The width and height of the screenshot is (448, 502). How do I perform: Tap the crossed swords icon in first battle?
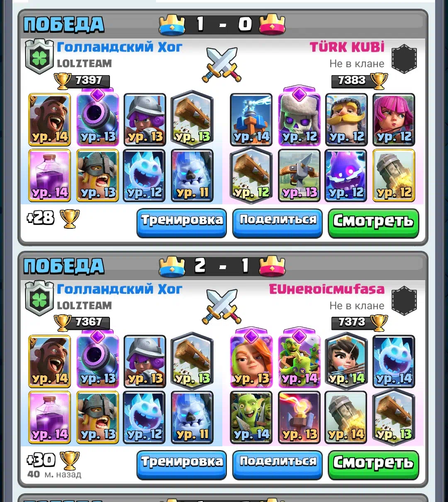tap(222, 64)
